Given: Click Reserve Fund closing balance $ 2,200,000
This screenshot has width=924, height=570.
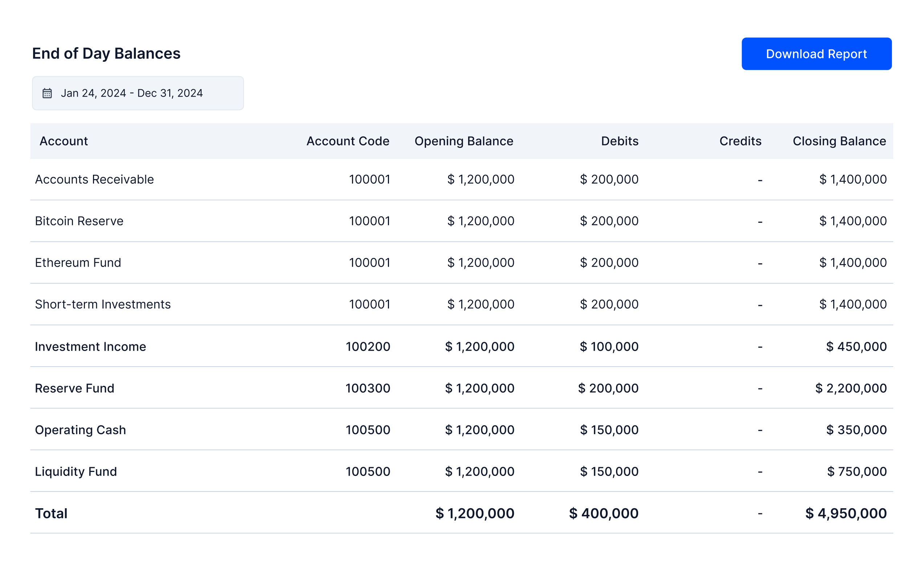Looking at the screenshot, I should (851, 388).
